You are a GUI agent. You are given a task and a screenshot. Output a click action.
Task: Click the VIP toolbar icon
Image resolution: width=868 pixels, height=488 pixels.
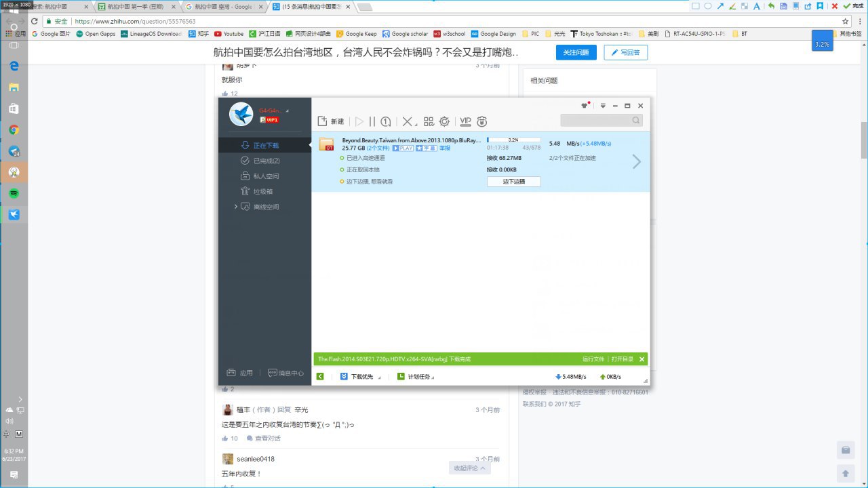(x=465, y=121)
